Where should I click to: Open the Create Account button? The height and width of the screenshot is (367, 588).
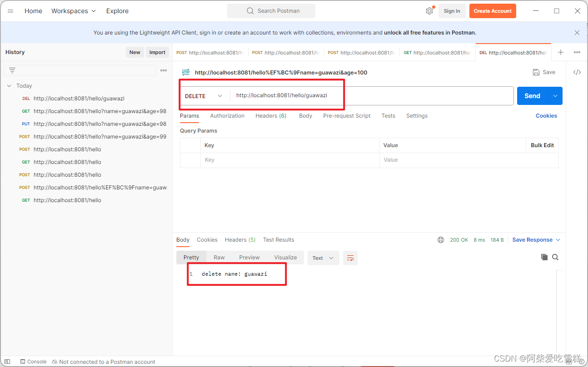[x=493, y=10]
